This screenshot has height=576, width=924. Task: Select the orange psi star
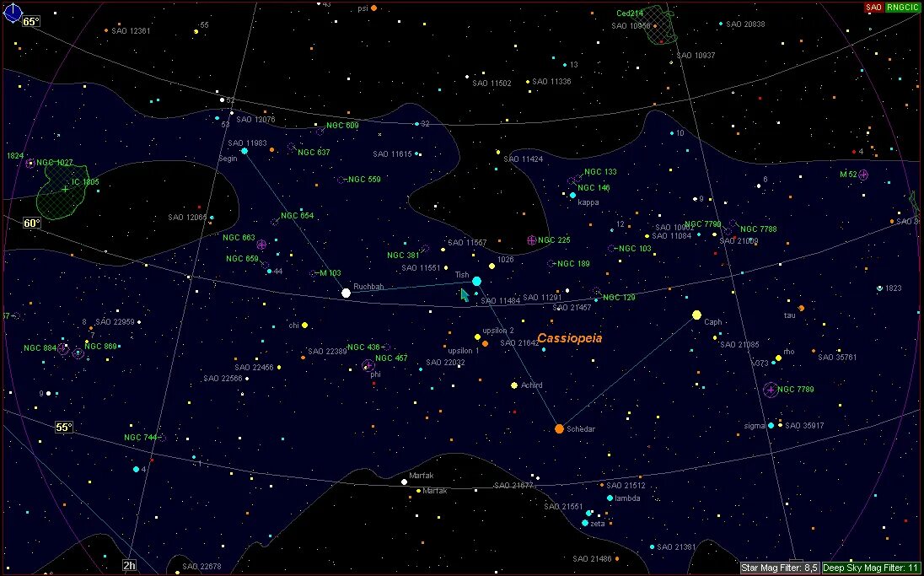point(373,8)
